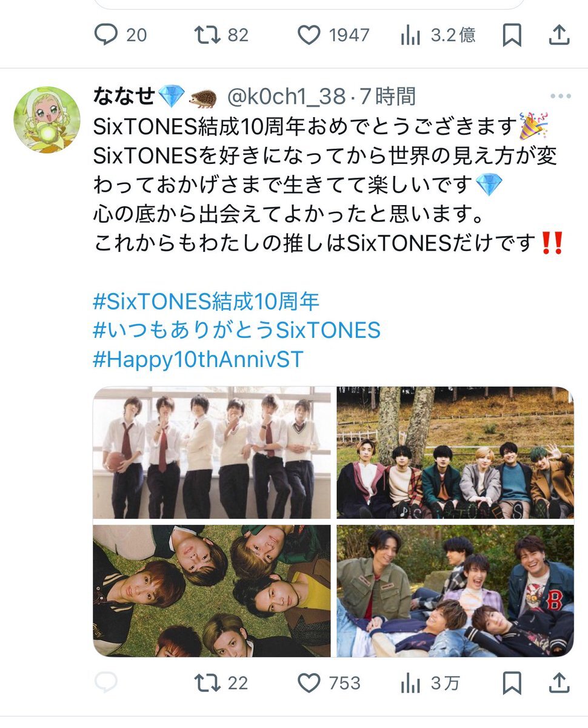View the school uniform group photo

pos(212,453)
